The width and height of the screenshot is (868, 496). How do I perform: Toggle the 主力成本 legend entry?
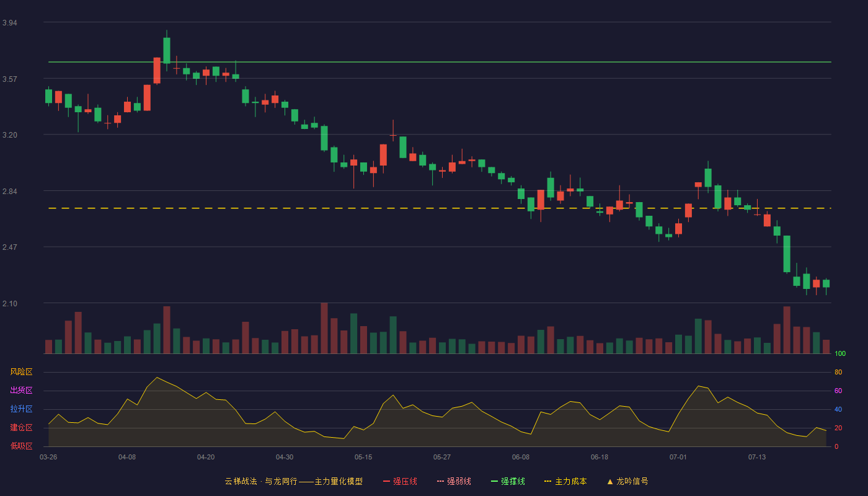click(x=565, y=481)
